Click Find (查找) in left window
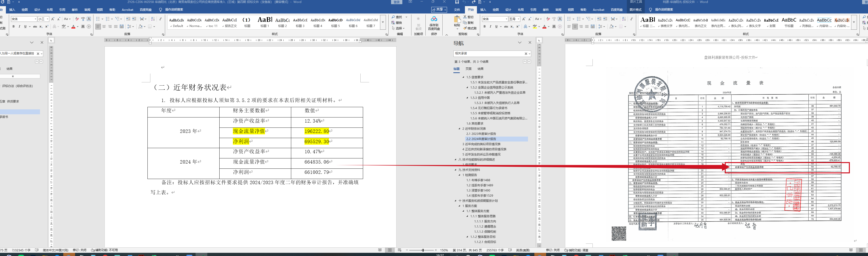The image size is (868, 256). pos(397,17)
